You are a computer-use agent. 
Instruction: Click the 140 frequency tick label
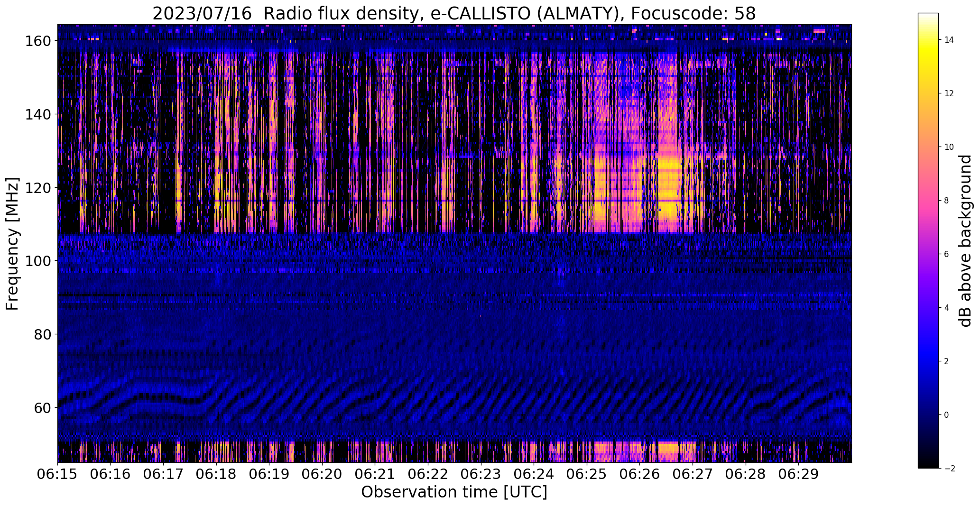37,114
